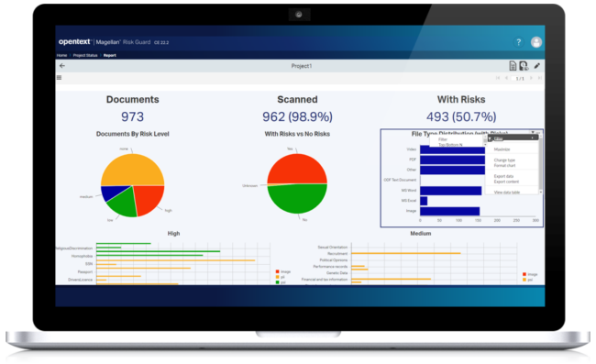Click the 'Passport' axis label in High chart
Viewport: 596px width, 364px height.
(85, 271)
